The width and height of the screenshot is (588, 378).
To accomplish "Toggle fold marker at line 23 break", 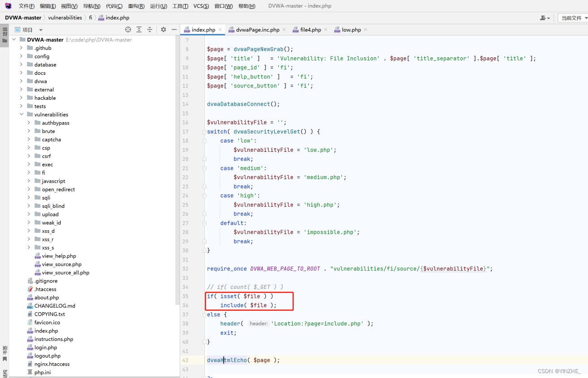I will click(x=204, y=186).
